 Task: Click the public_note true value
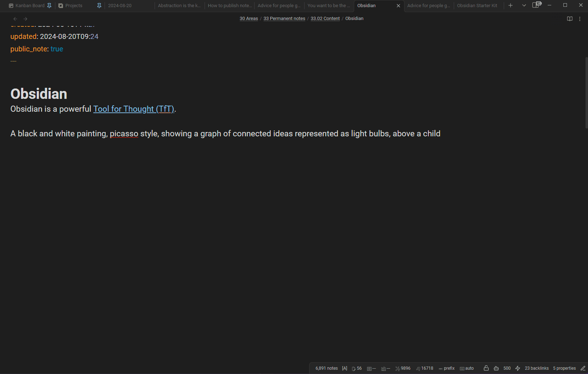point(57,49)
